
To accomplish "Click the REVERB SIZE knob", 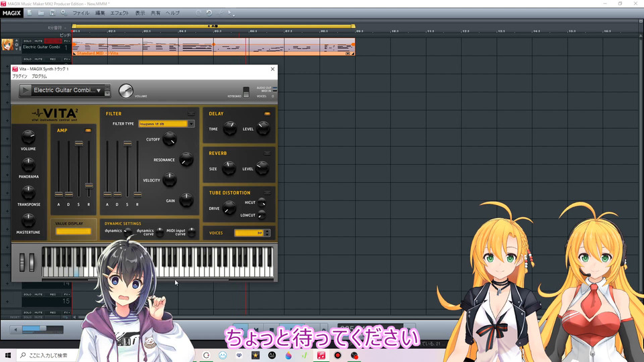I will [x=229, y=168].
